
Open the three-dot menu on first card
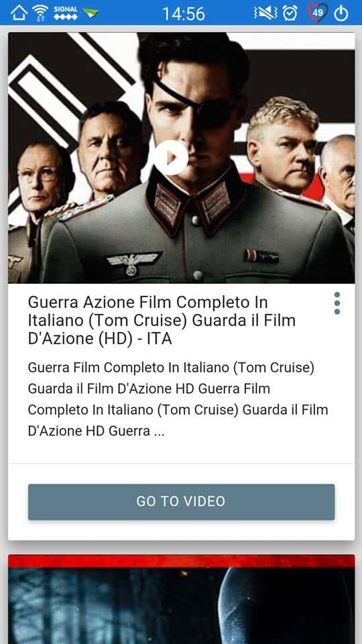(x=337, y=303)
